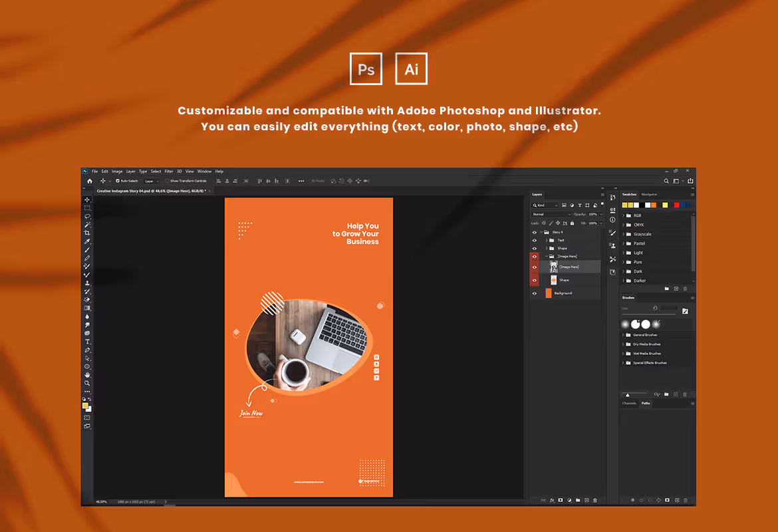
Task: Select the Background layer row
Action: (x=566, y=293)
